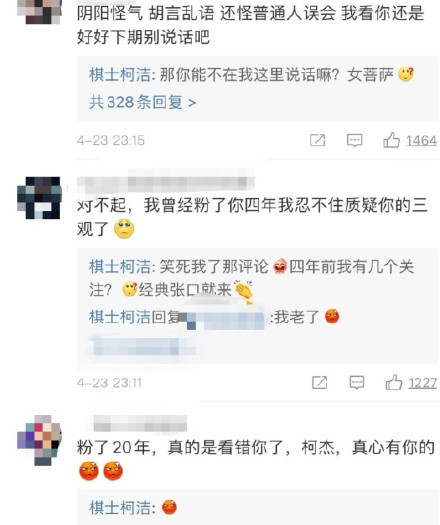Viewport: 440px width, 525px height.
Task: Open avatar of the 粉了20年 commenter
Action: click(40, 440)
